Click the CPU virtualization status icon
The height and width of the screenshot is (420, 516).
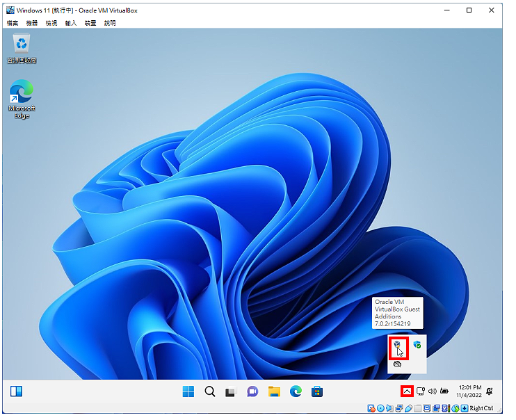pyautogui.click(x=446, y=408)
